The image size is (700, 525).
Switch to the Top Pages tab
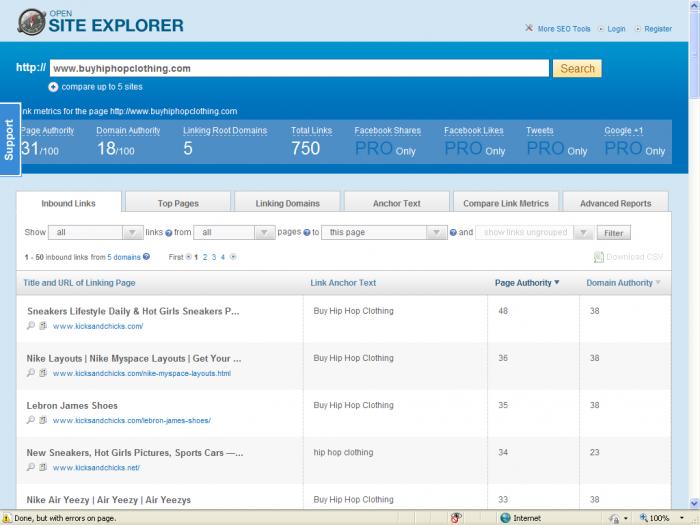coord(178,203)
